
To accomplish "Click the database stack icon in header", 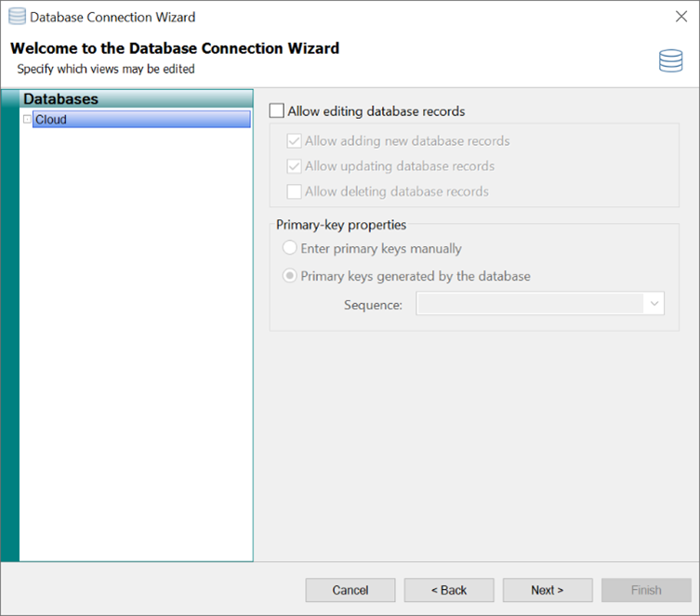I will (670, 61).
